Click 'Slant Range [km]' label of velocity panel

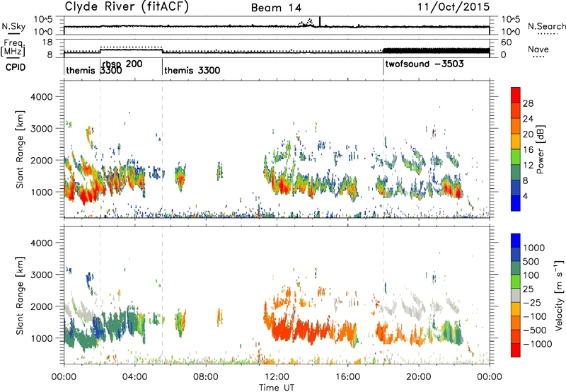click(20, 295)
